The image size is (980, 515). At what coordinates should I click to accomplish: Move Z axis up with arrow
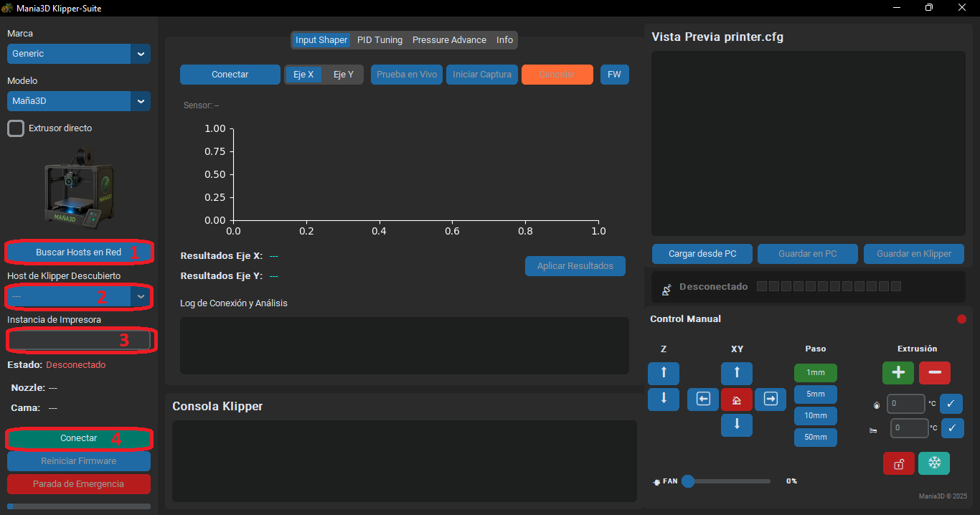(664, 373)
